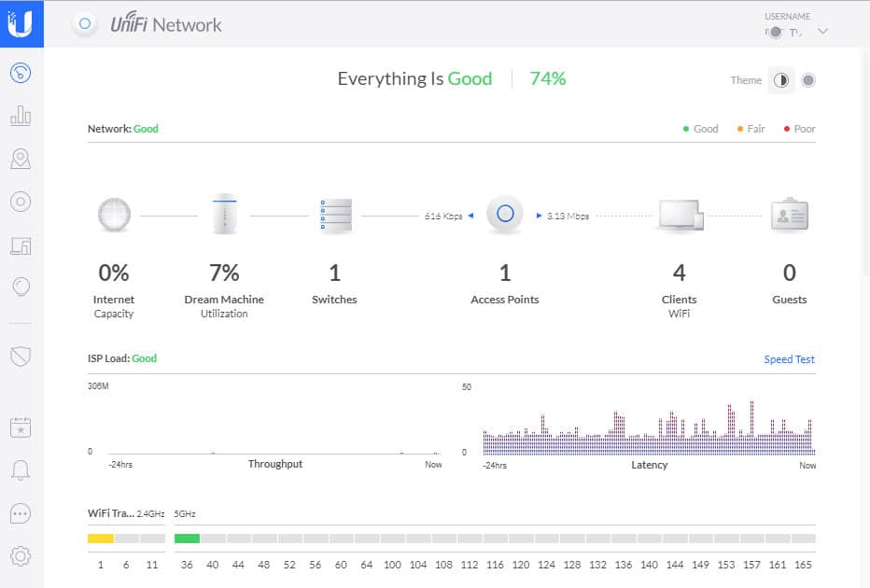Expand the Username account dropdown arrow
This screenshot has height=588, width=870.
click(822, 32)
